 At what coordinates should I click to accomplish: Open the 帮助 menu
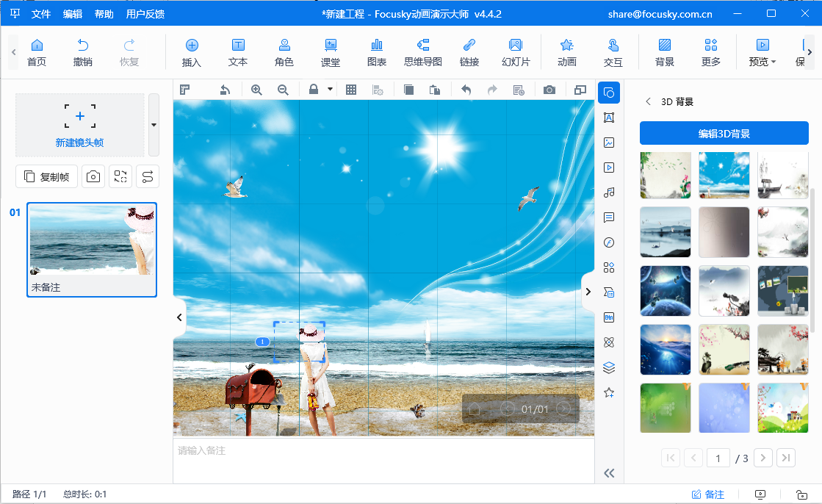(x=104, y=13)
